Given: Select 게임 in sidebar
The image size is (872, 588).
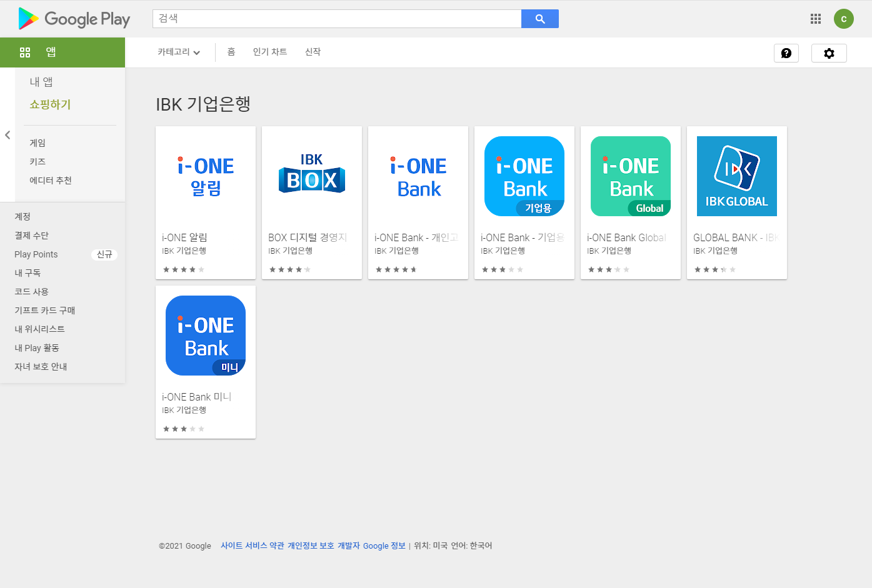Looking at the screenshot, I should click(38, 143).
